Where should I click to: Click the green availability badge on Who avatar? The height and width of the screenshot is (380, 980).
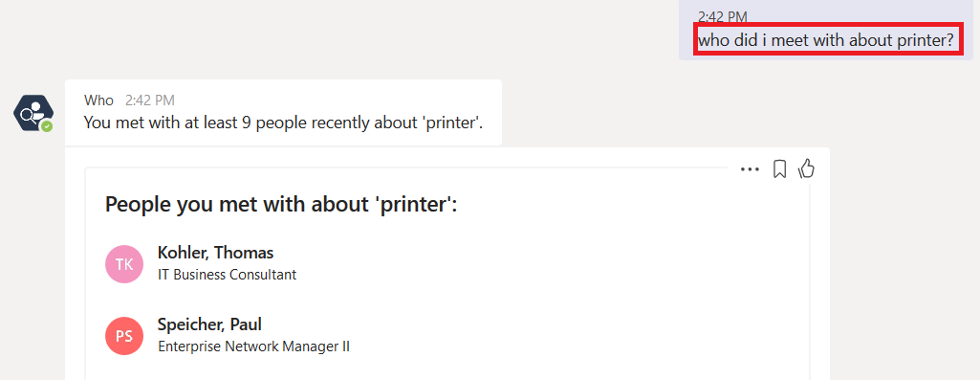[x=47, y=126]
